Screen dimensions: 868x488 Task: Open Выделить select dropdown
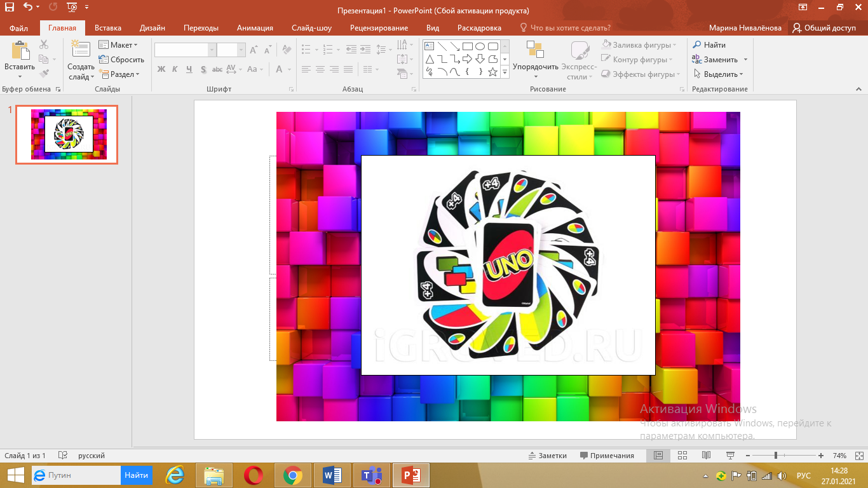[x=717, y=74]
